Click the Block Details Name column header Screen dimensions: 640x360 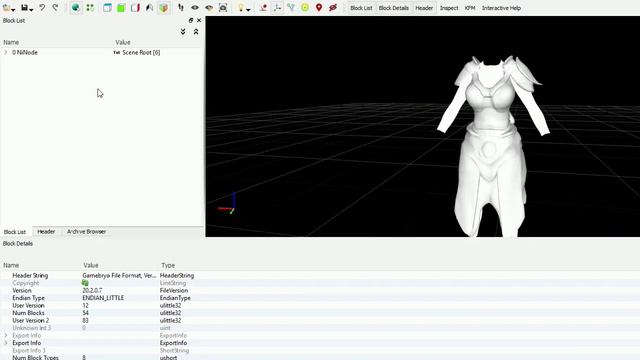click(11, 265)
